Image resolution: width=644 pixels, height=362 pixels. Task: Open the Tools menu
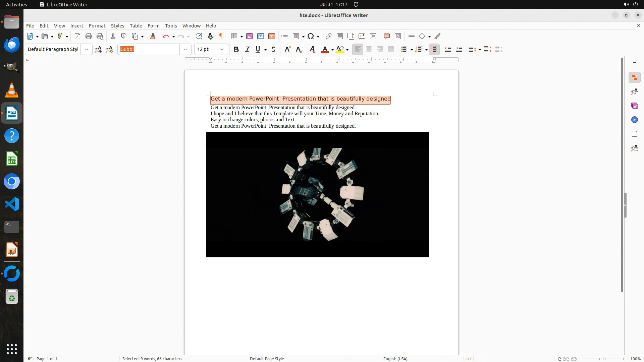pyautogui.click(x=171, y=26)
